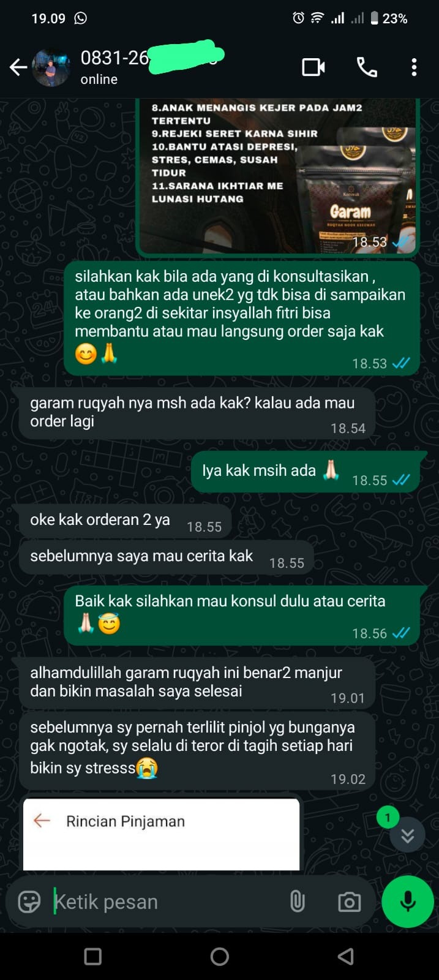Tap the back arrow inside Rincian Pinjaman image
The height and width of the screenshot is (980, 439).
(42, 821)
